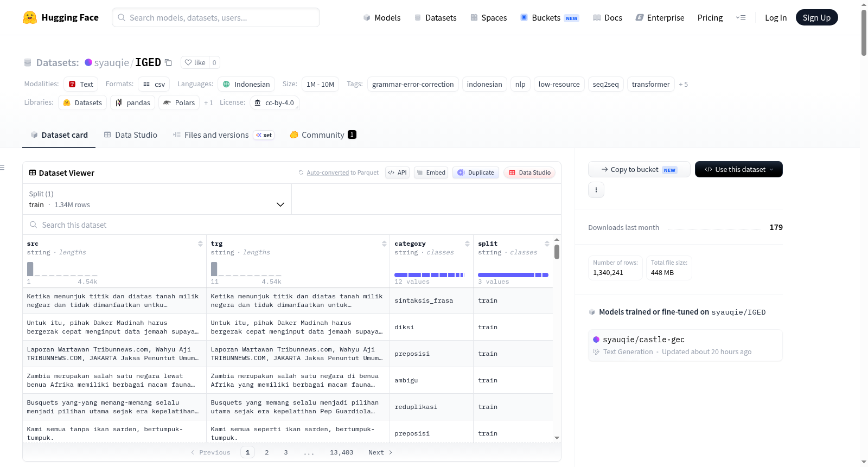Expand the train split dropdown
The width and height of the screenshot is (868, 467).
[x=157, y=199]
